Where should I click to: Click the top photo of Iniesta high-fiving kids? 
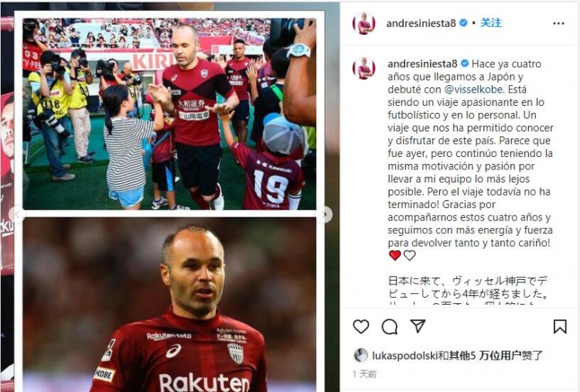pos(169,114)
